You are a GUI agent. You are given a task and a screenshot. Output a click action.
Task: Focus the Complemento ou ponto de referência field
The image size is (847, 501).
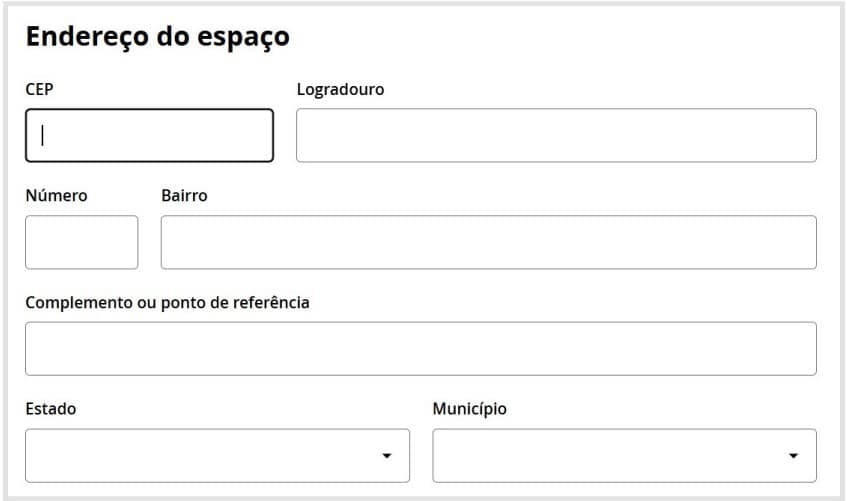[420, 349]
